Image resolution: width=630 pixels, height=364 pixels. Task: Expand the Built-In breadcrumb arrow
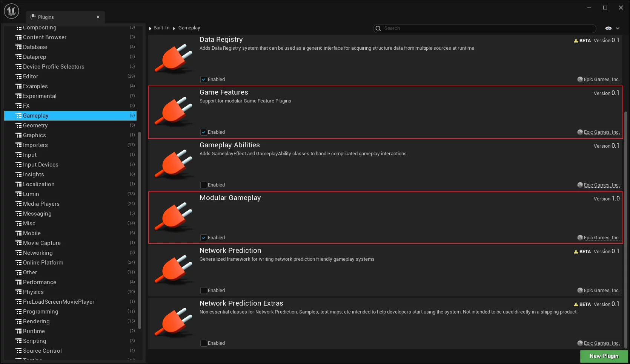pyautogui.click(x=151, y=28)
